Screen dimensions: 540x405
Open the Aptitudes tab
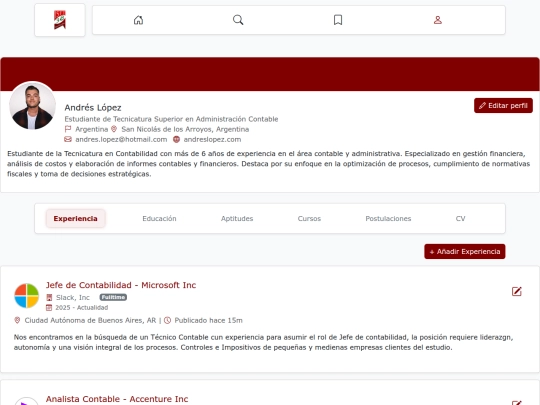237,218
